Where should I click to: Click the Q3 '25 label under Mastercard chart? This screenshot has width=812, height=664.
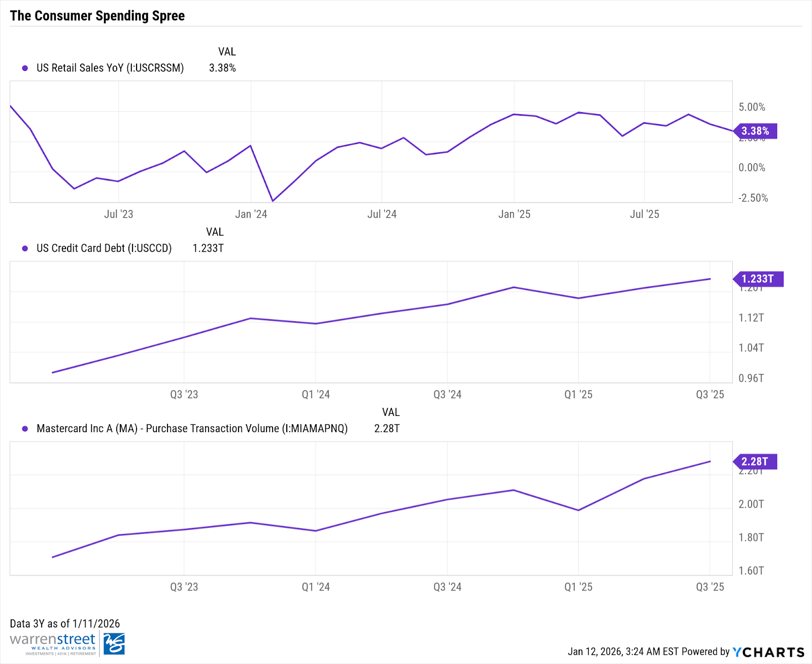[x=709, y=587]
